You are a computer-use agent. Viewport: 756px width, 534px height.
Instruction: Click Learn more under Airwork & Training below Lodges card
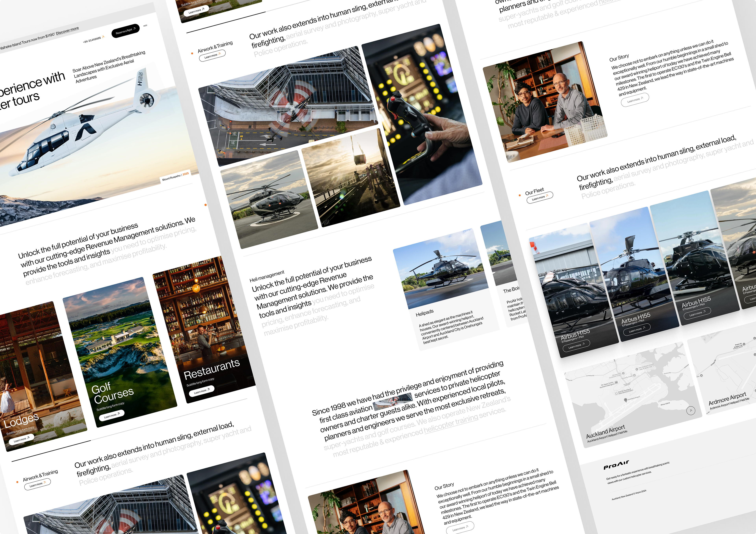(38, 484)
